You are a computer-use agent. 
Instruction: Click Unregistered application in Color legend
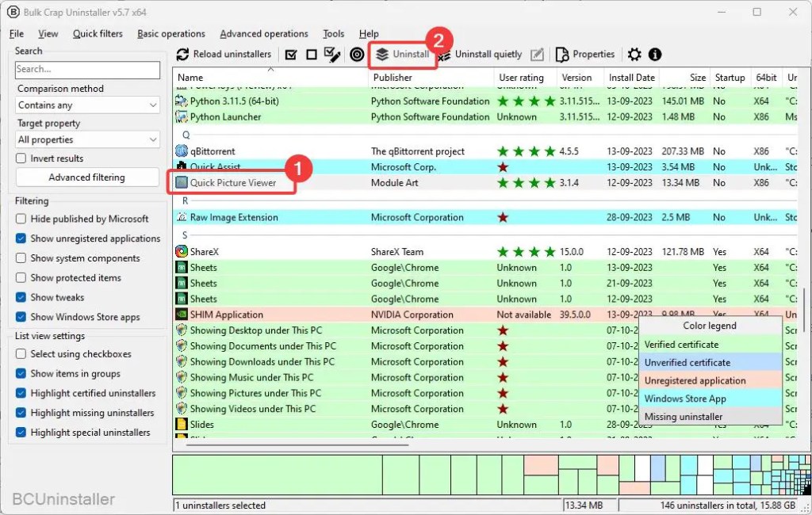click(x=710, y=381)
